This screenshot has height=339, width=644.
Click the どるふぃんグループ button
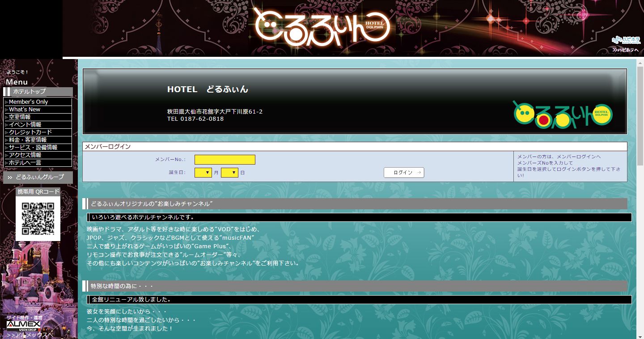(38, 178)
